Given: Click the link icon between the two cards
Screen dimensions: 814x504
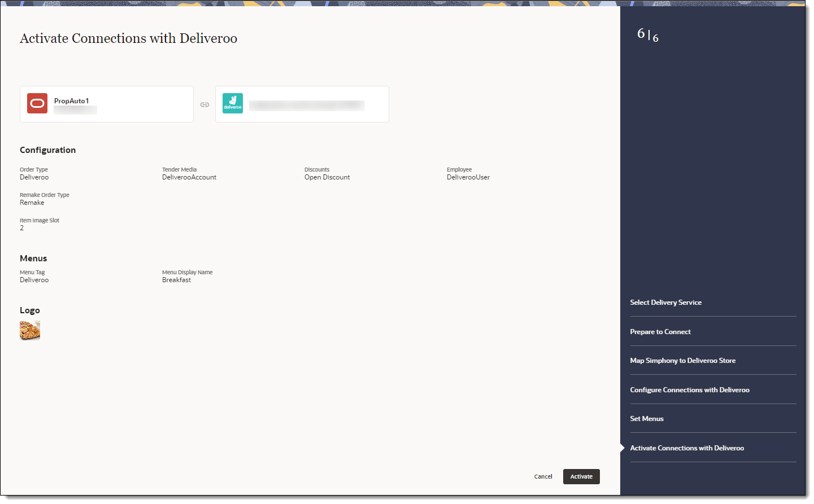Looking at the screenshot, I should (204, 104).
